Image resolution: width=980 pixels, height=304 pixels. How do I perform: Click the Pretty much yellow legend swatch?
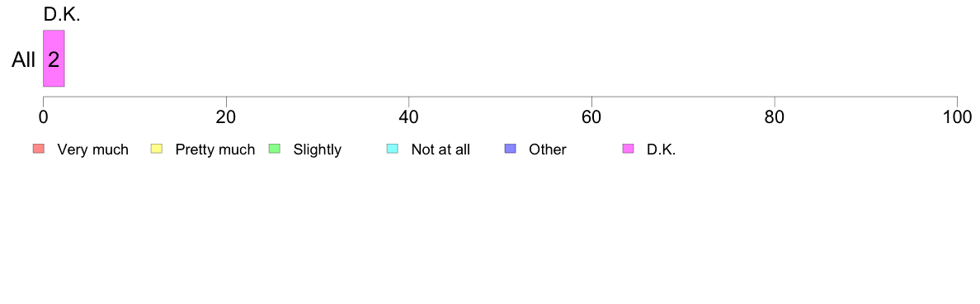point(156,149)
